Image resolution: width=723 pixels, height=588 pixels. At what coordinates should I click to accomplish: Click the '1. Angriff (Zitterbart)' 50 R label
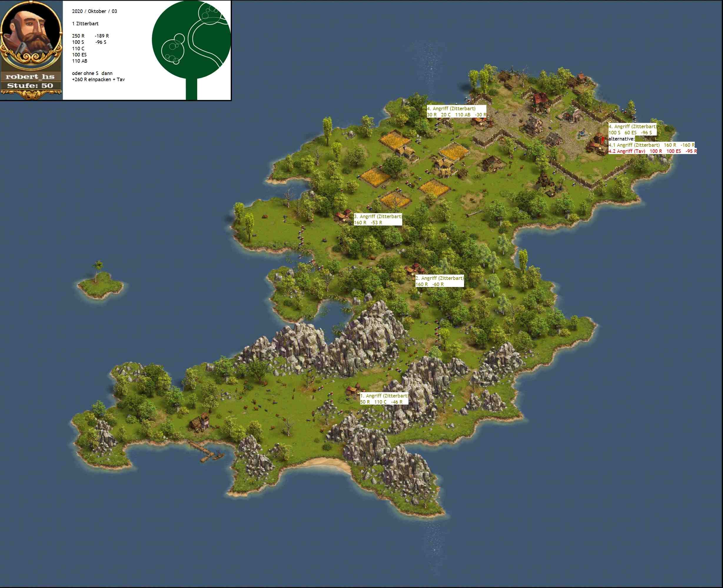[x=384, y=399]
